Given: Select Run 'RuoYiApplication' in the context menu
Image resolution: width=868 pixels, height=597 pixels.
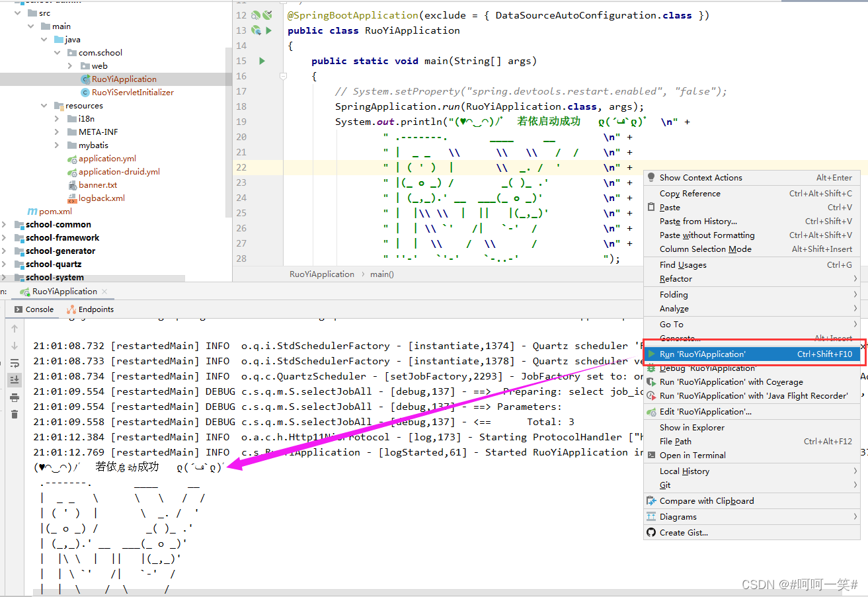Looking at the screenshot, I should coord(752,354).
